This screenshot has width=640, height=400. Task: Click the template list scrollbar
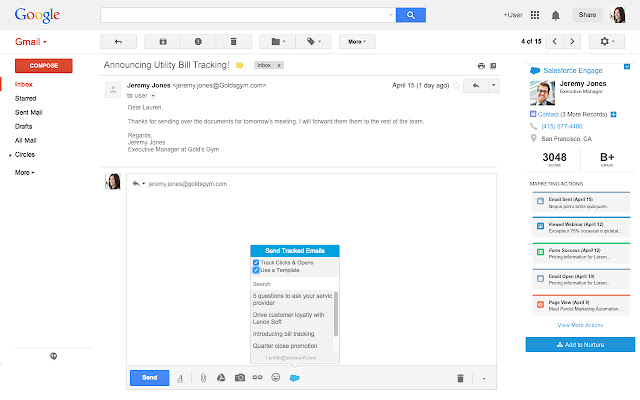point(336,313)
